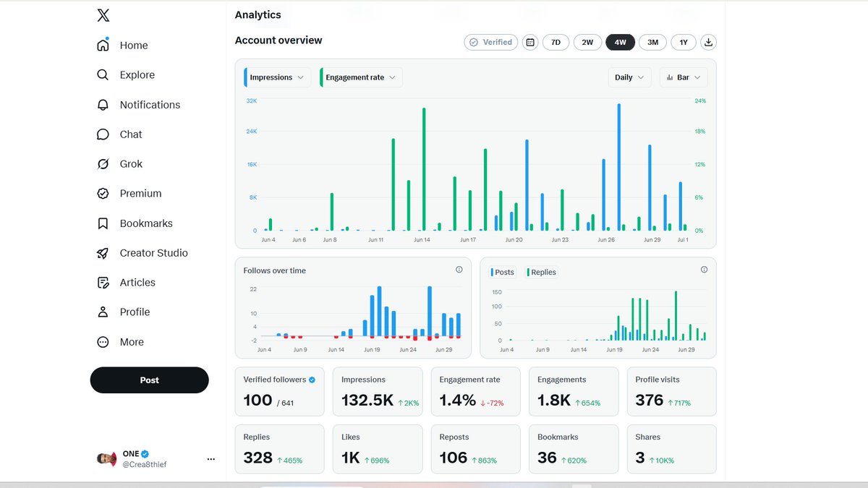Click the Analytics page heading

click(x=258, y=14)
